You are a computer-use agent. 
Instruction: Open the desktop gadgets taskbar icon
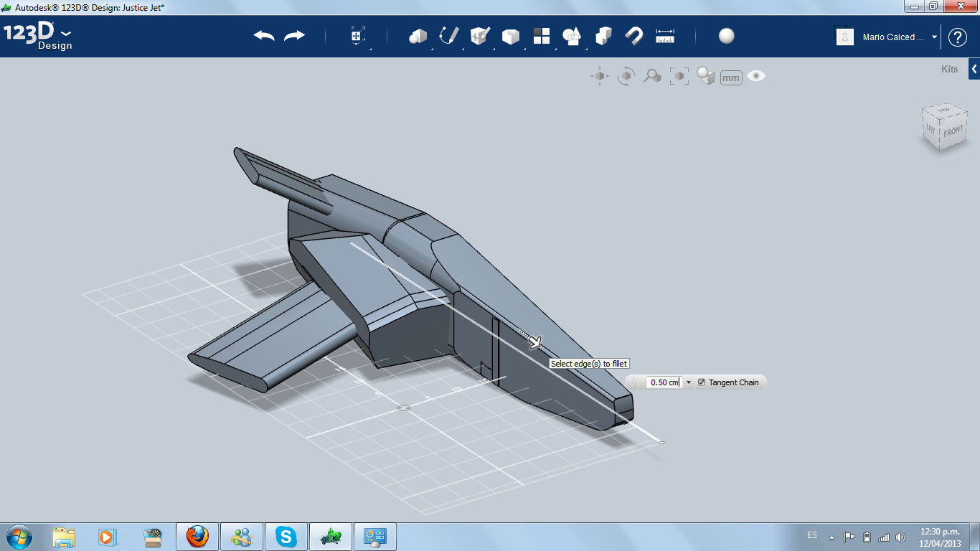[375, 537]
